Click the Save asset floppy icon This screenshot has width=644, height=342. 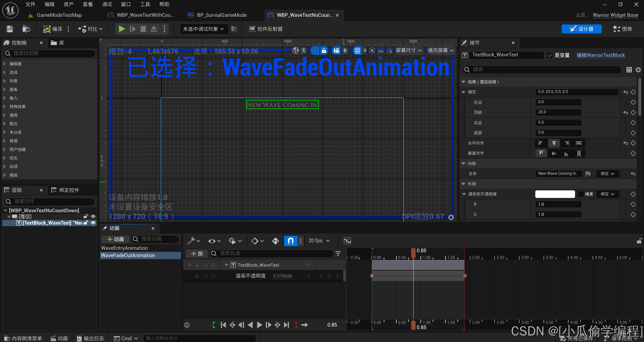click(x=10, y=29)
